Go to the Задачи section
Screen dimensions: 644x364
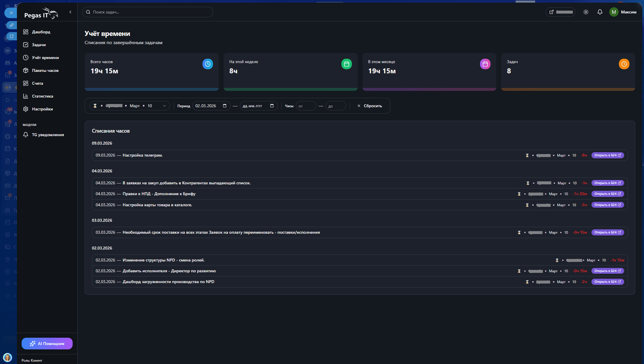[x=39, y=45]
